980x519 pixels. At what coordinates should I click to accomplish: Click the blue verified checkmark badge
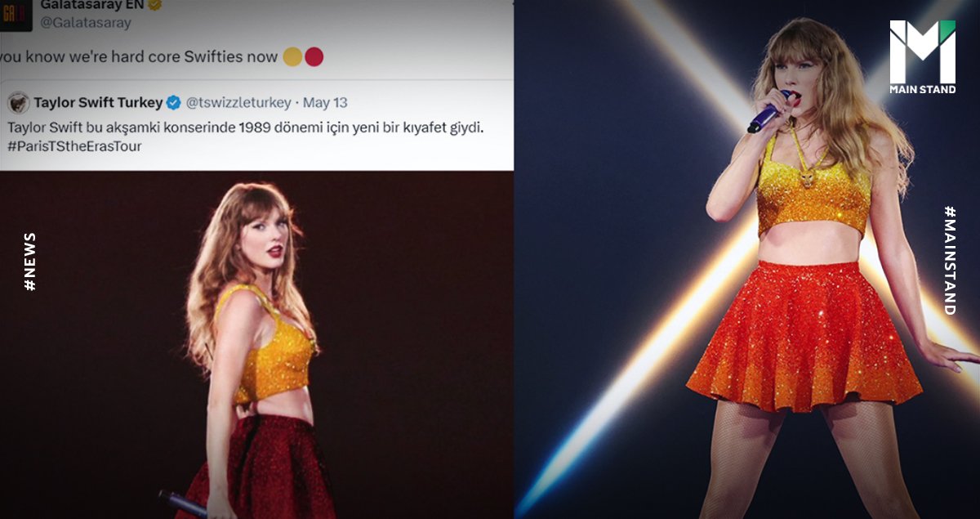pyautogui.click(x=173, y=103)
